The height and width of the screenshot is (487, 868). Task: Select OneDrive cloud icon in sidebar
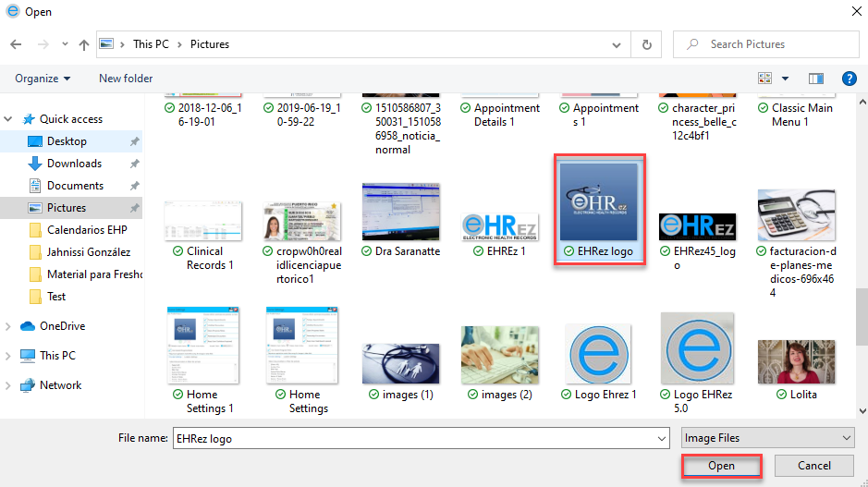click(28, 326)
